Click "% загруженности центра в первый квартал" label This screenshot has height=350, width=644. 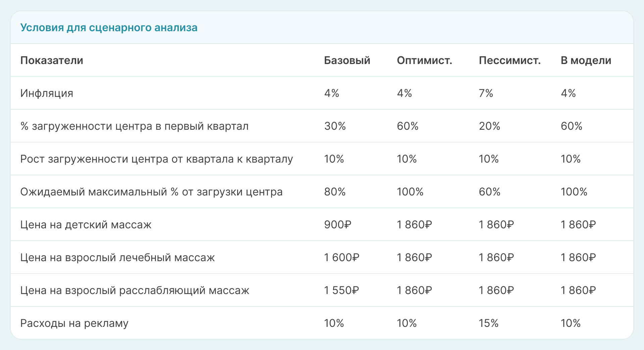134,126
